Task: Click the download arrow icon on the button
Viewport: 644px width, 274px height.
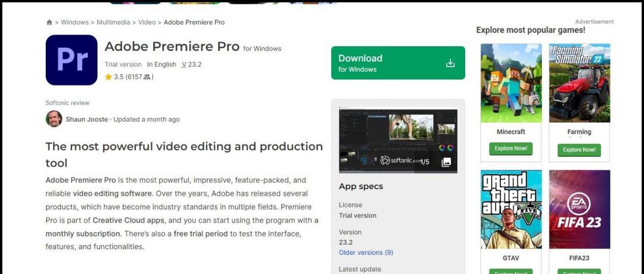Action: coord(450,63)
